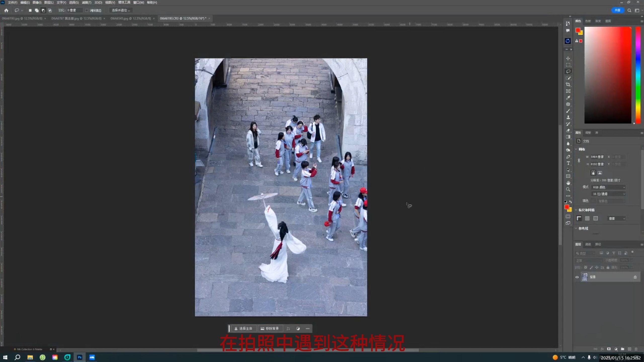Collapse the 标尺和网格 section
This screenshot has height=362, width=644.
(576, 210)
